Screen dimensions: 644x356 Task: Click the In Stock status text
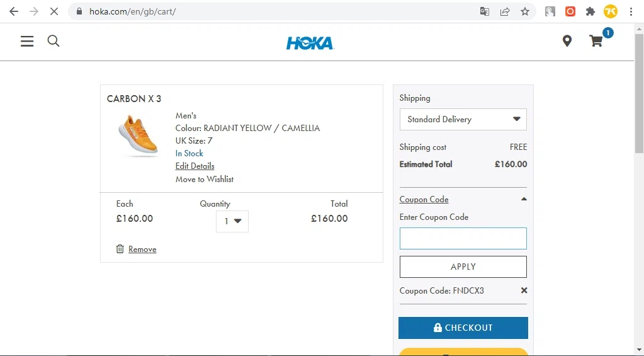coord(189,153)
